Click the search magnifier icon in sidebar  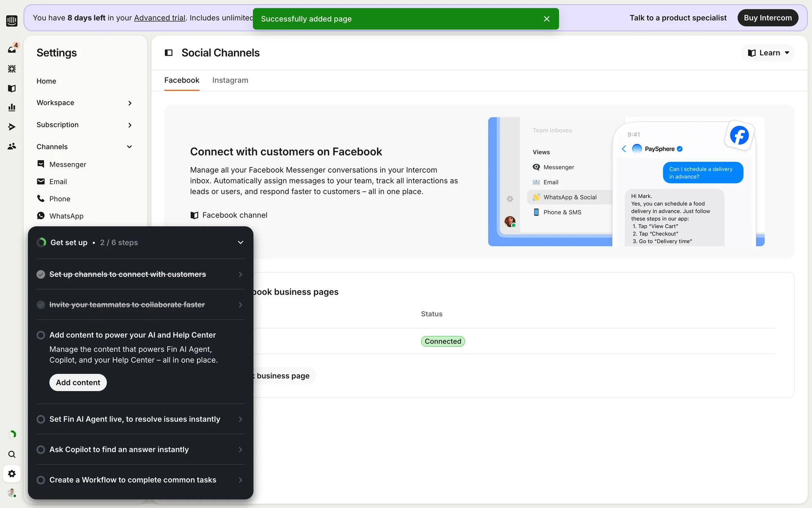tap(12, 454)
